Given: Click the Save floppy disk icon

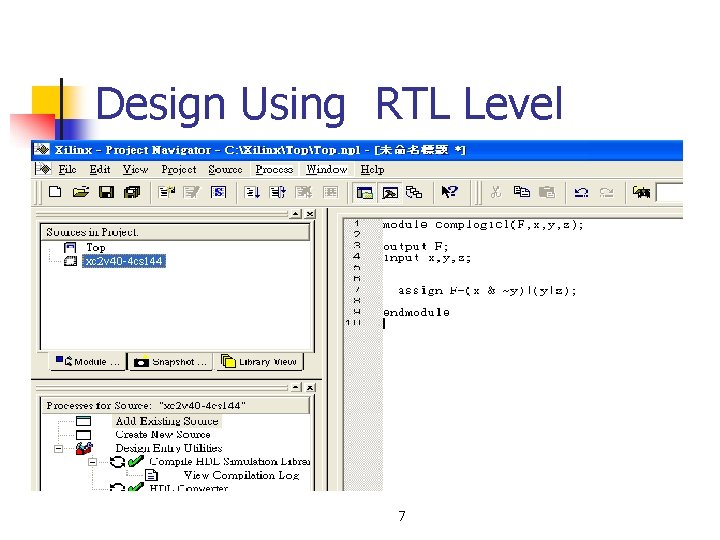Looking at the screenshot, I should [x=107, y=192].
